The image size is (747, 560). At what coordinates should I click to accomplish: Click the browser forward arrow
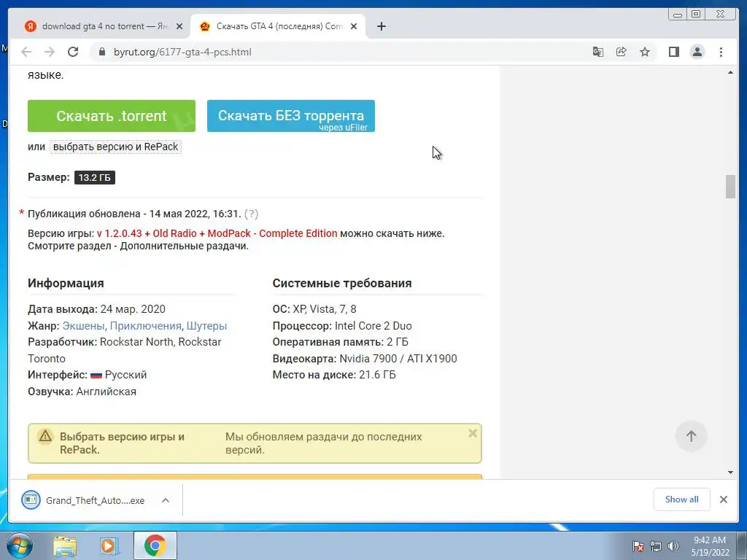(x=50, y=52)
